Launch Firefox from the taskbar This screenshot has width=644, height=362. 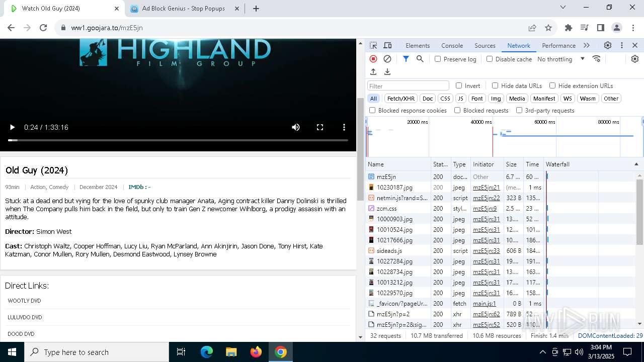coord(256,352)
